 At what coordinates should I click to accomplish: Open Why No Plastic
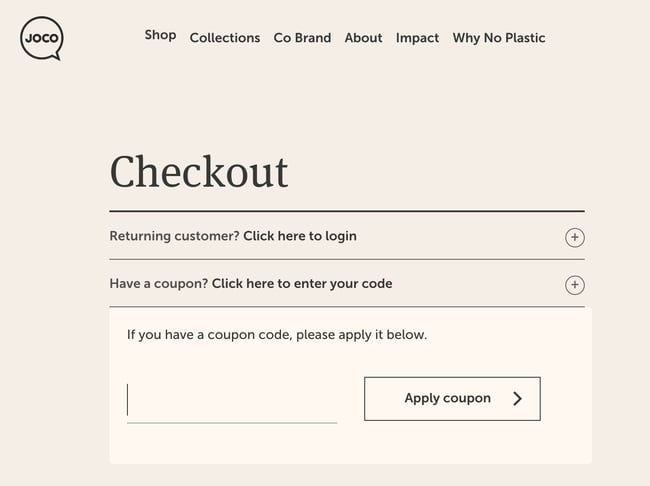499,38
